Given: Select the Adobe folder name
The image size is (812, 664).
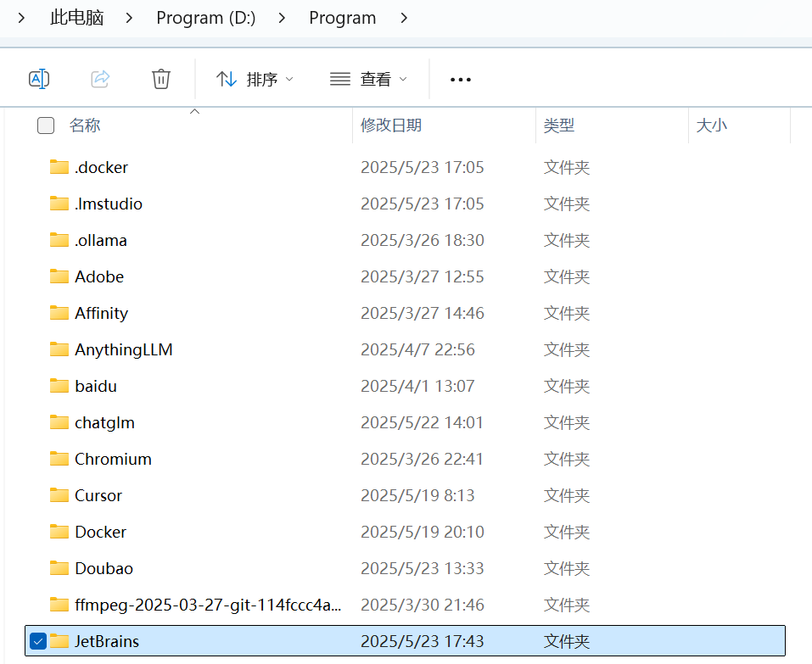Looking at the screenshot, I should pyautogui.click(x=99, y=276).
